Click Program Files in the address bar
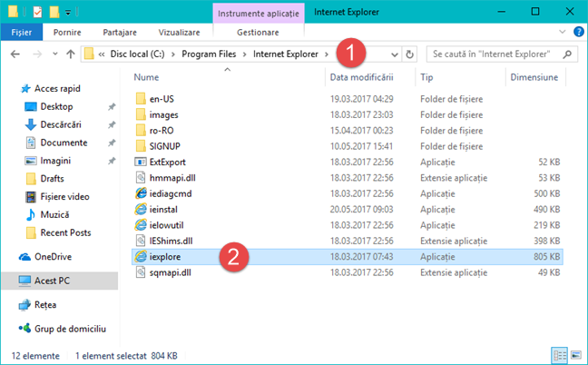 click(209, 54)
